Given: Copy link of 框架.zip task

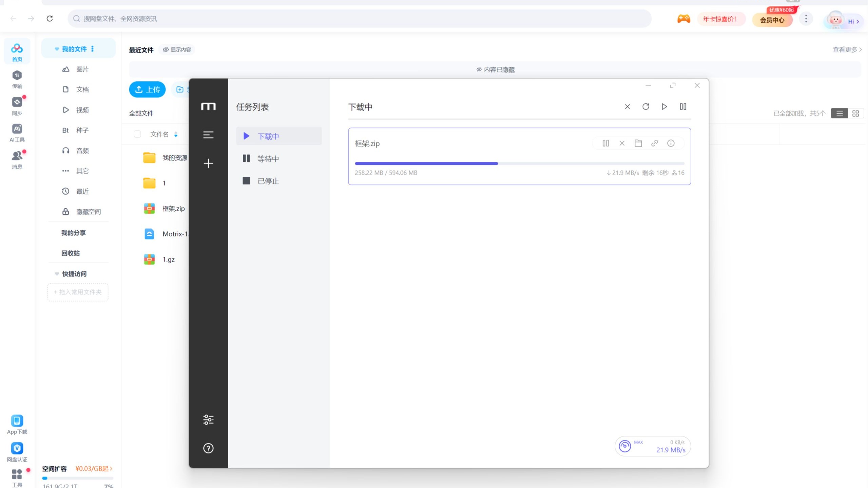Looking at the screenshot, I should pyautogui.click(x=654, y=143).
